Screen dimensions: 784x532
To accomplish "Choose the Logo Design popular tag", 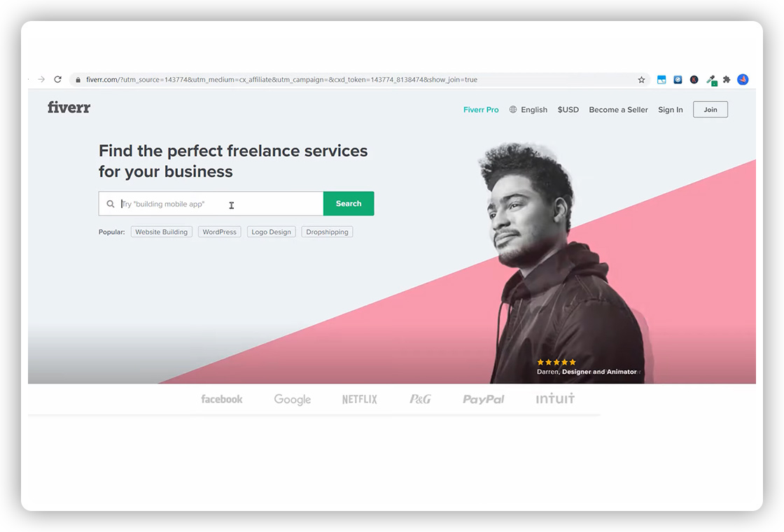I will (271, 232).
